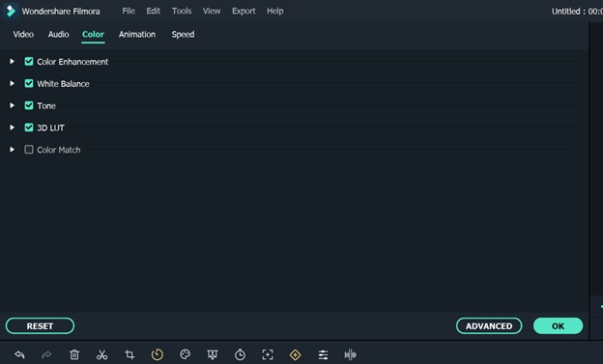Click the Wondershare Filmora logo icon

coord(11,11)
